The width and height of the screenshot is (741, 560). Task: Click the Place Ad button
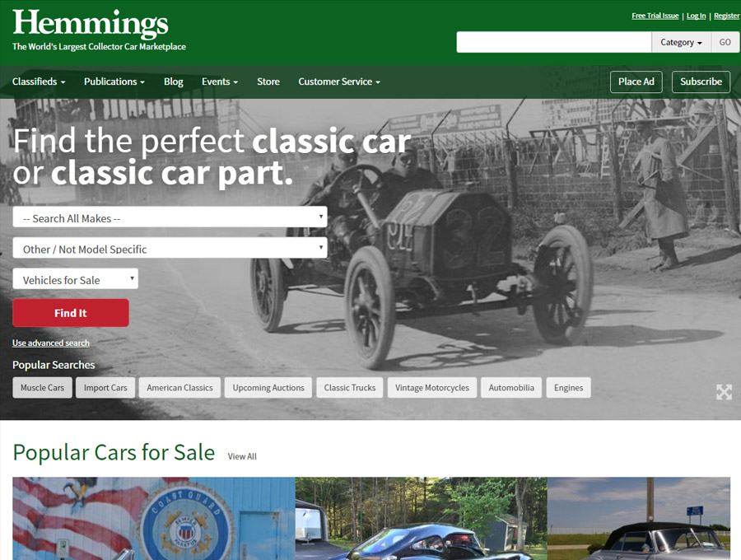click(x=636, y=82)
